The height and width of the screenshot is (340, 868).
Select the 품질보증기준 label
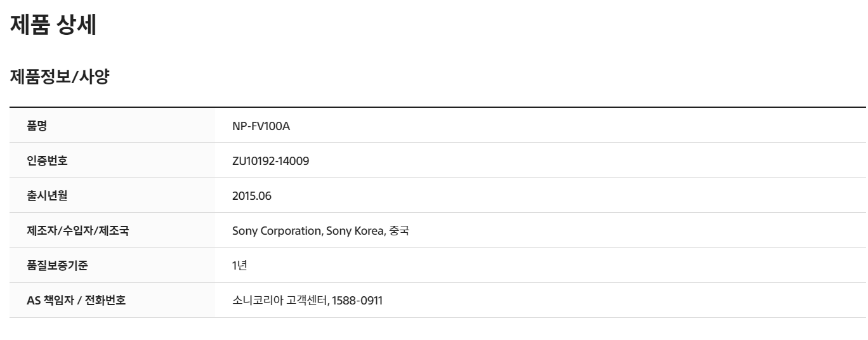[x=57, y=265]
